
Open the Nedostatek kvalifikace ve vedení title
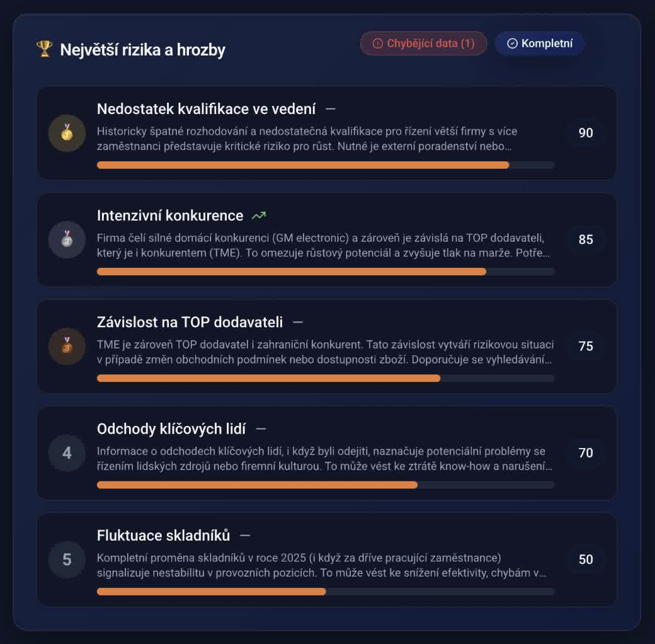tap(206, 109)
